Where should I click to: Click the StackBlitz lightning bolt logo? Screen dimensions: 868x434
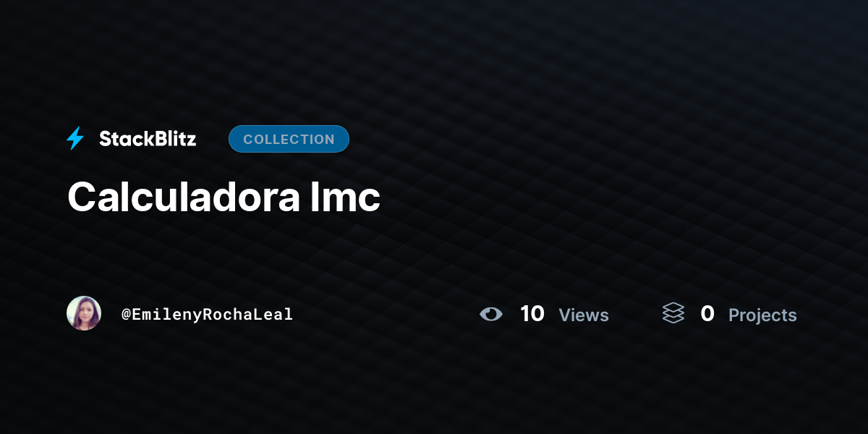pos(75,138)
